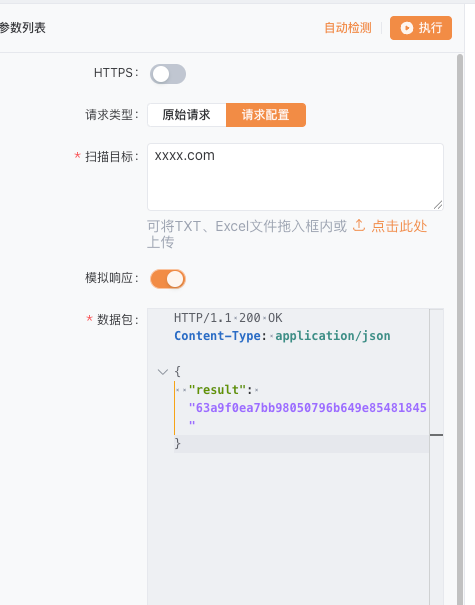Click the code editor minimap strip
Viewport: 475px width, 605px height.
tap(436, 456)
